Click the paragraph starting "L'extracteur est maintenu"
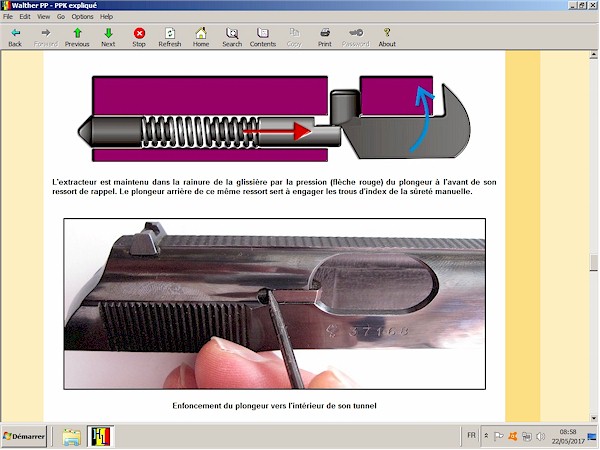600x450 pixels. pos(274,187)
